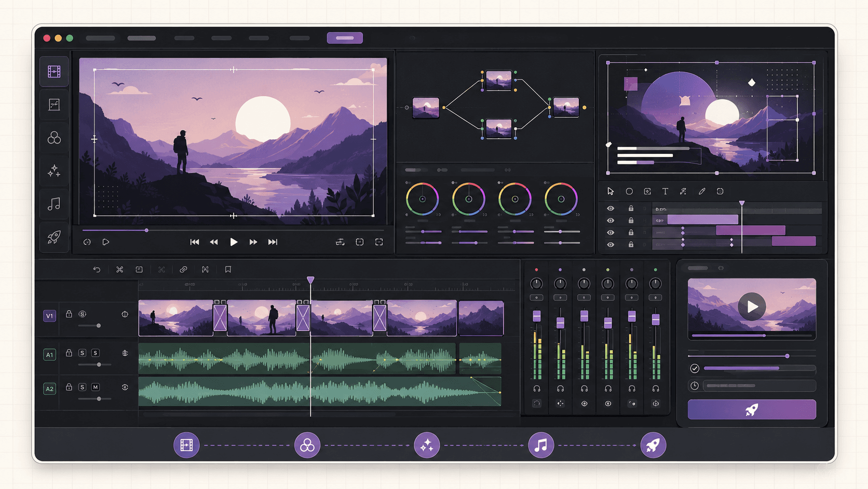The width and height of the screenshot is (868, 489).
Task: Click the clock icon in export panel
Action: click(x=695, y=386)
